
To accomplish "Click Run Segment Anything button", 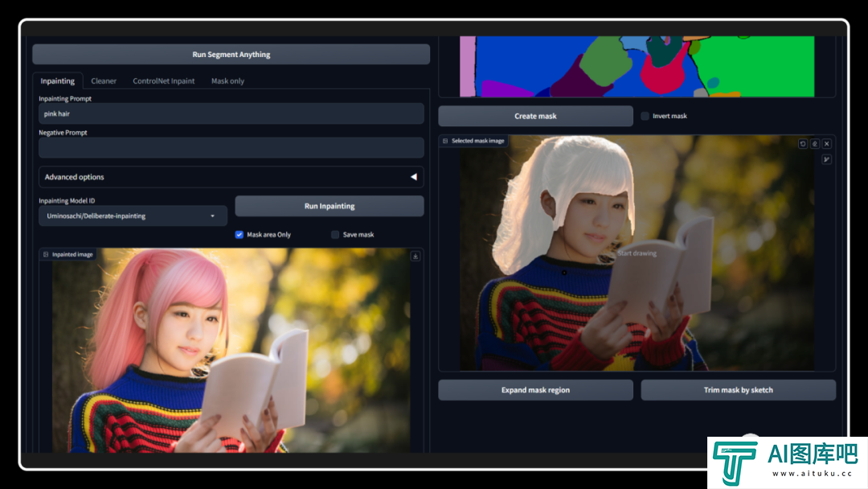I will [x=231, y=54].
